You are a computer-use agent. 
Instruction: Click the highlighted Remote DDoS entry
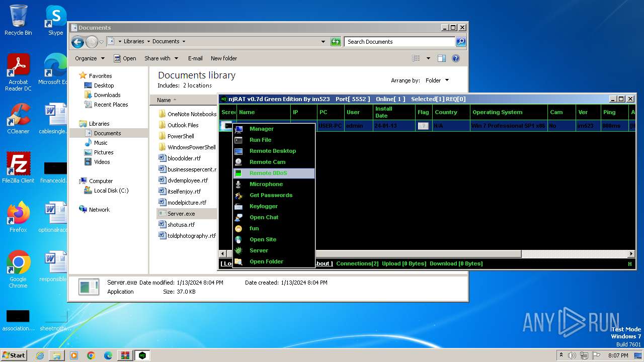(x=274, y=173)
